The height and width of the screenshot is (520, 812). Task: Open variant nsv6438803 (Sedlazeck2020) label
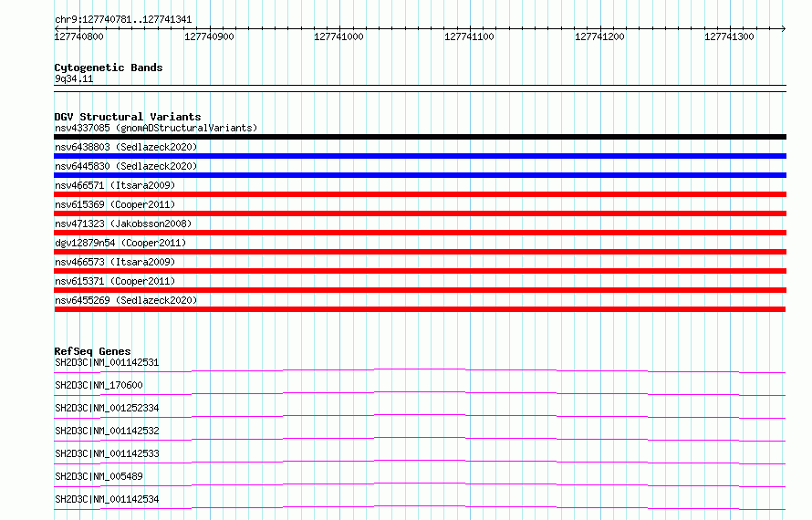click(x=126, y=147)
